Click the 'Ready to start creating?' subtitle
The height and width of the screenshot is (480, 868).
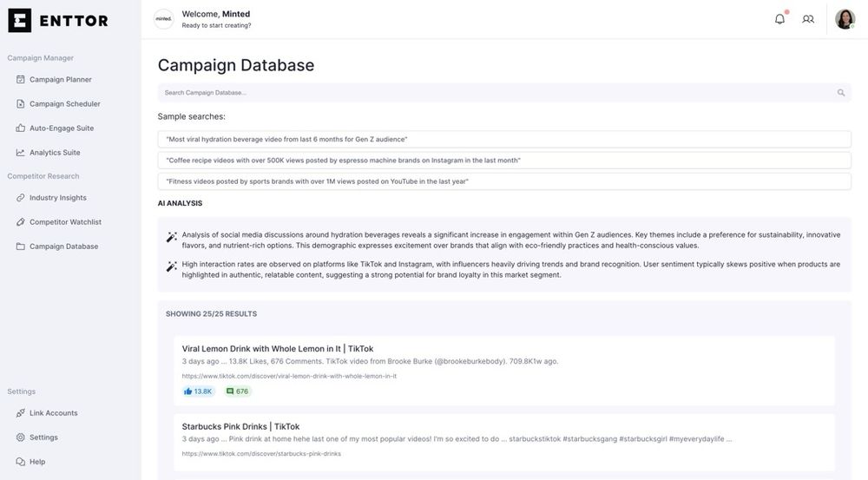(x=216, y=25)
